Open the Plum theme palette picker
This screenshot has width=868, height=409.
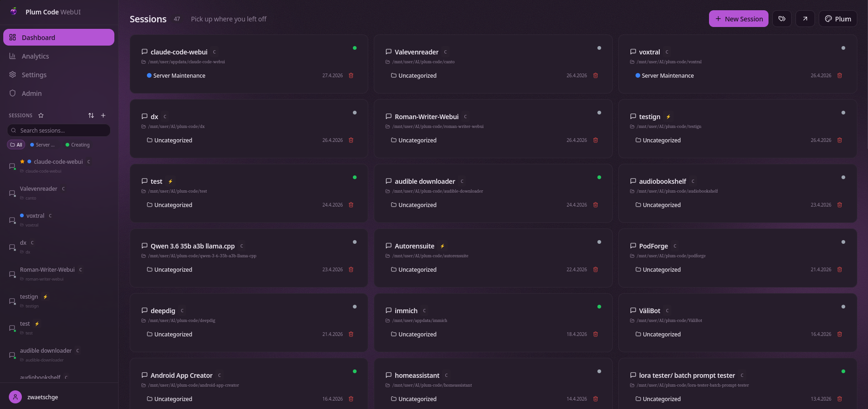pos(838,19)
